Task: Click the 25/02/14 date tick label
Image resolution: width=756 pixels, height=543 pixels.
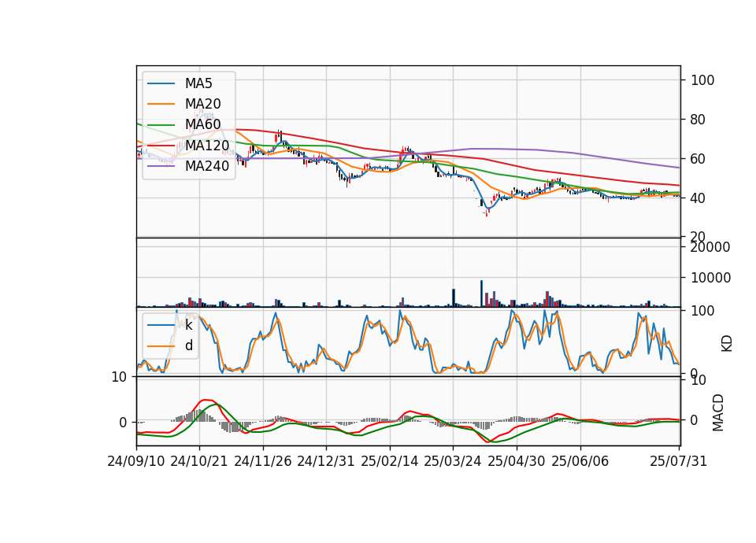Action: click(x=390, y=461)
